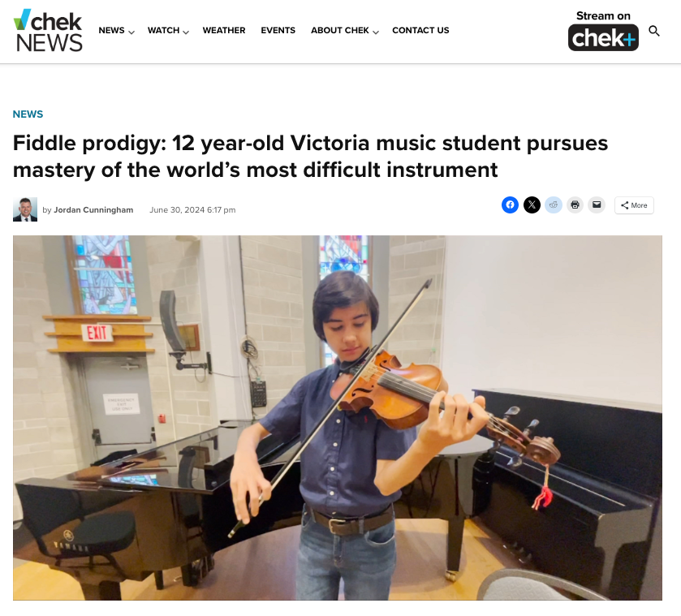Open the violinist article main image
This screenshot has height=616, width=681.
(338, 418)
